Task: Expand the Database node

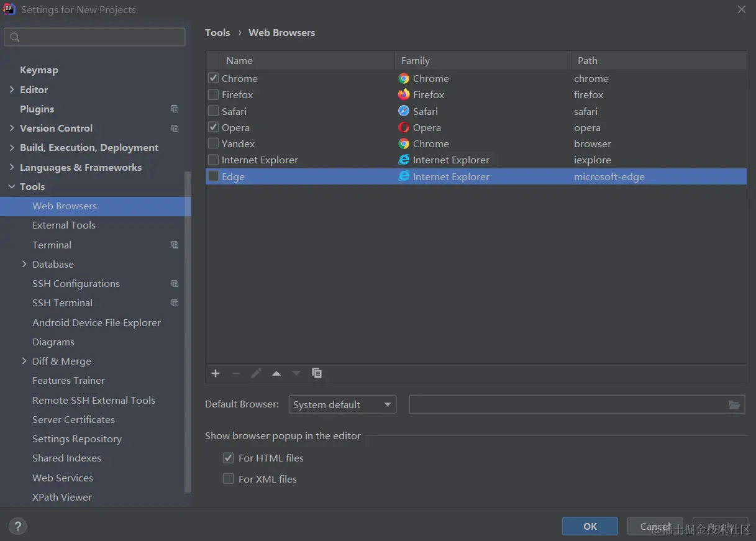Action: pyautogui.click(x=24, y=264)
